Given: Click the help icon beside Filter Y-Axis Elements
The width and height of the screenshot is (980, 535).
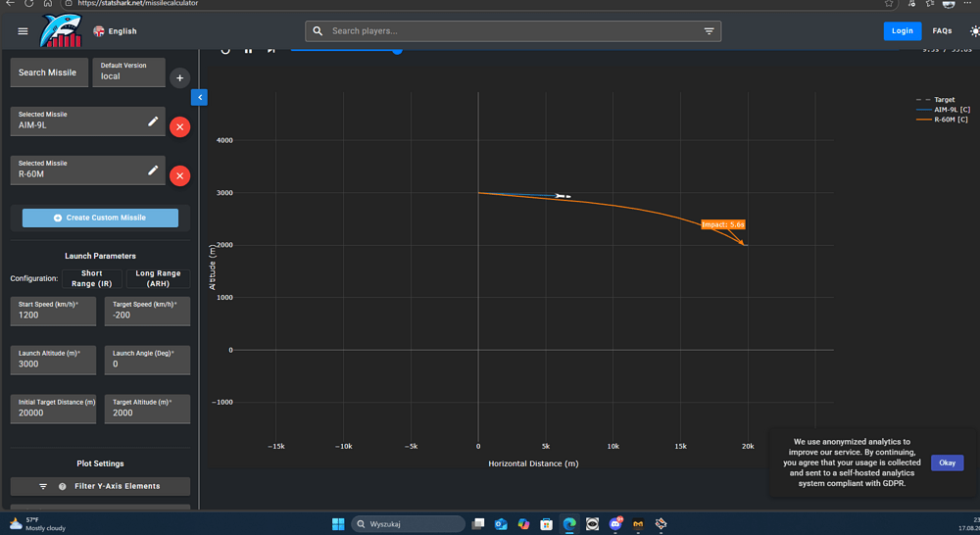Looking at the screenshot, I should pyautogui.click(x=63, y=486).
